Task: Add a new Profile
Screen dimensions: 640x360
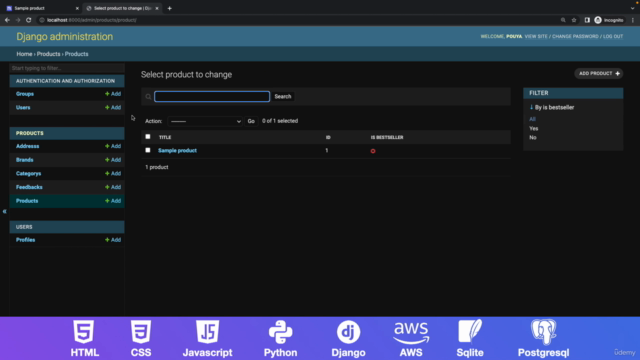Action: [113, 240]
